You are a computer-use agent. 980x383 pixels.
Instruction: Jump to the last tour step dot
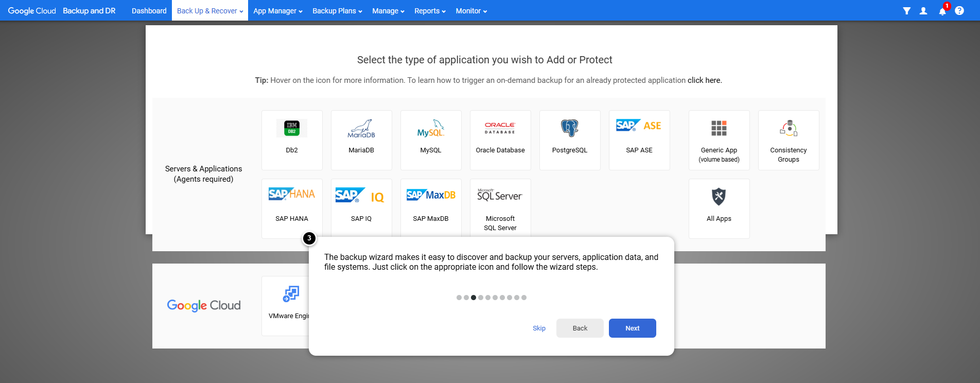click(x=524, y=298)
